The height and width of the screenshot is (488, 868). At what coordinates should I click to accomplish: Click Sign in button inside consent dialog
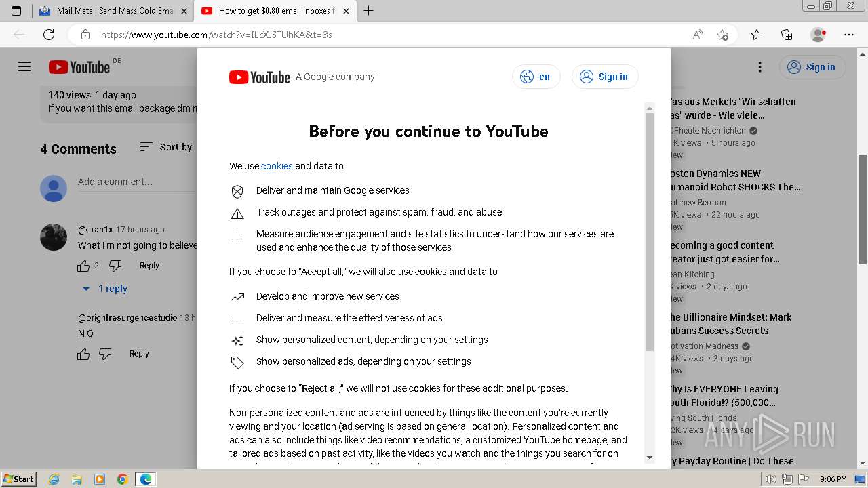(x=605, y=77)
